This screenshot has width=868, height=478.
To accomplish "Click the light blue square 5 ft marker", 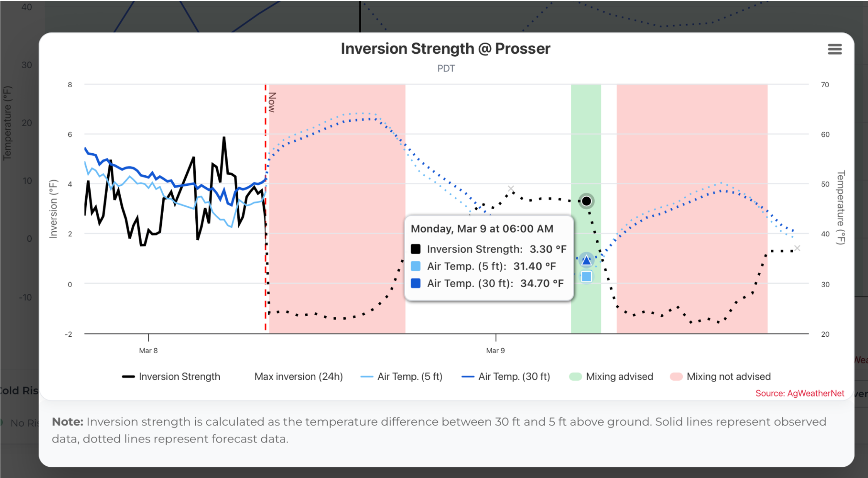I will [x=586, y=276].
